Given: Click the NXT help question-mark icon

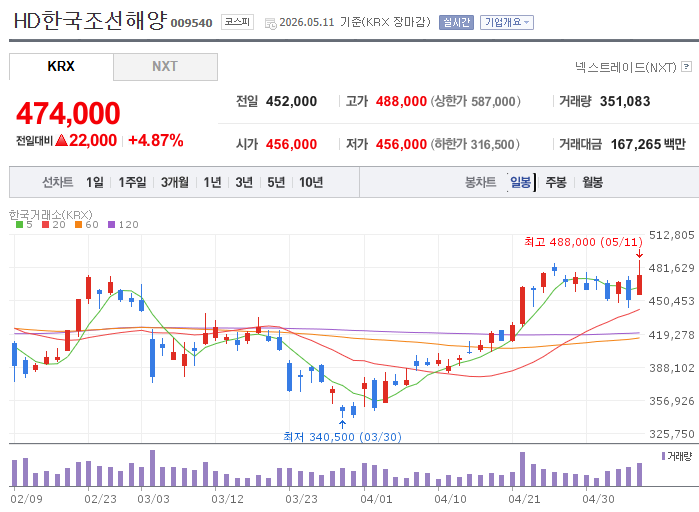Looking at the screenshot, I should [687, 67].
